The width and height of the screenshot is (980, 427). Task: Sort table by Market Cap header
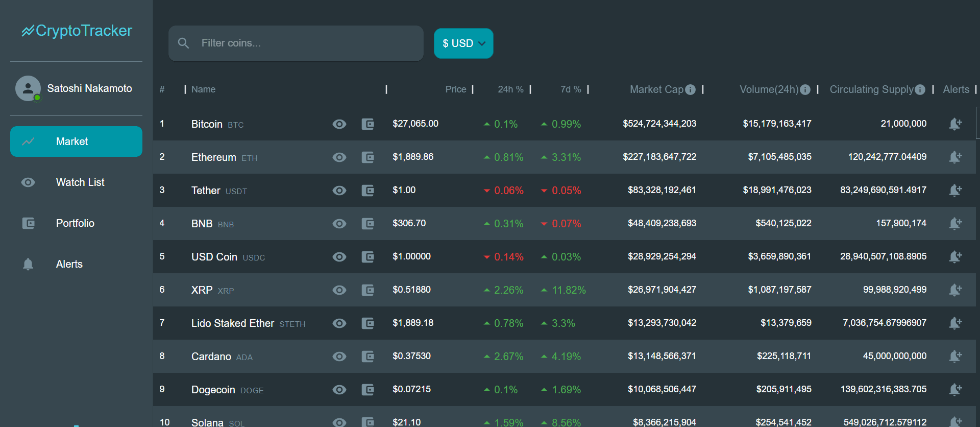click(x=656, y=89)
